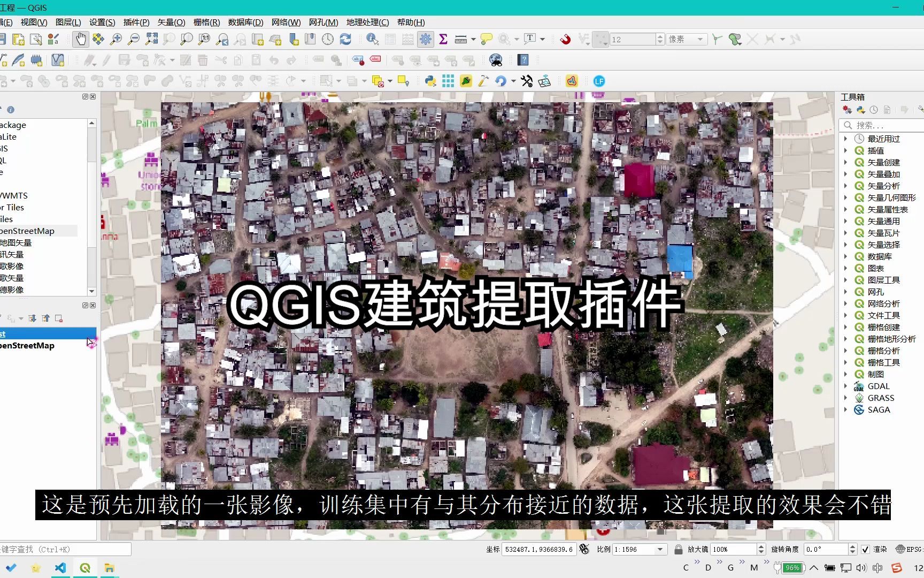
Task: Select the Identify Features tool
Action: click(372, 39)
